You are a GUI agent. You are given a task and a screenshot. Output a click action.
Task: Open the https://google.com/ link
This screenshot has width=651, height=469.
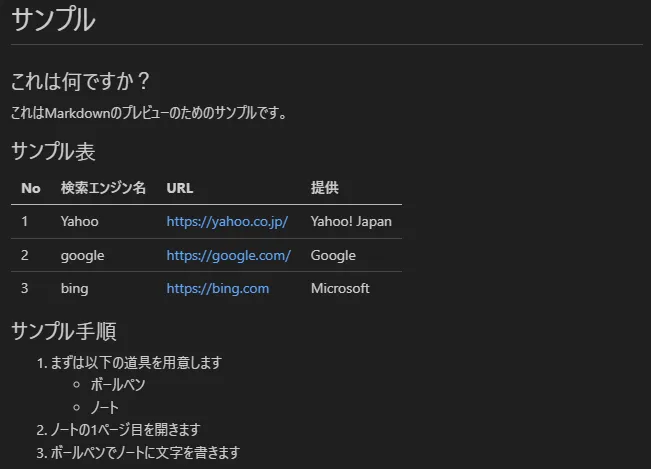(228, 255)
